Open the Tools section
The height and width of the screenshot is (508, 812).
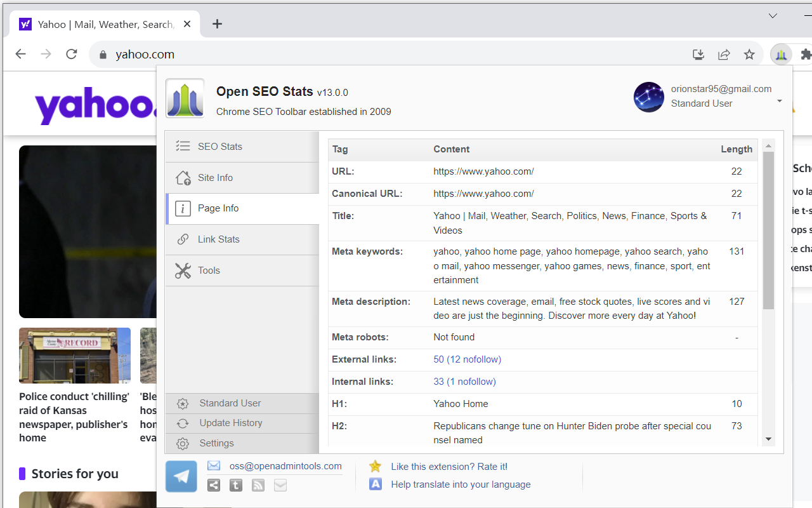coord(209,271)
